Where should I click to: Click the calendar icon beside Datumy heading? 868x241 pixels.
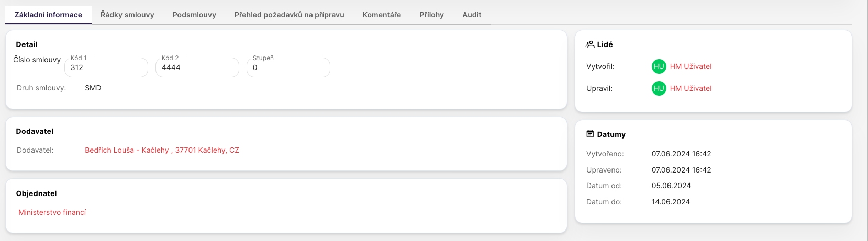(x=590, y=134)
